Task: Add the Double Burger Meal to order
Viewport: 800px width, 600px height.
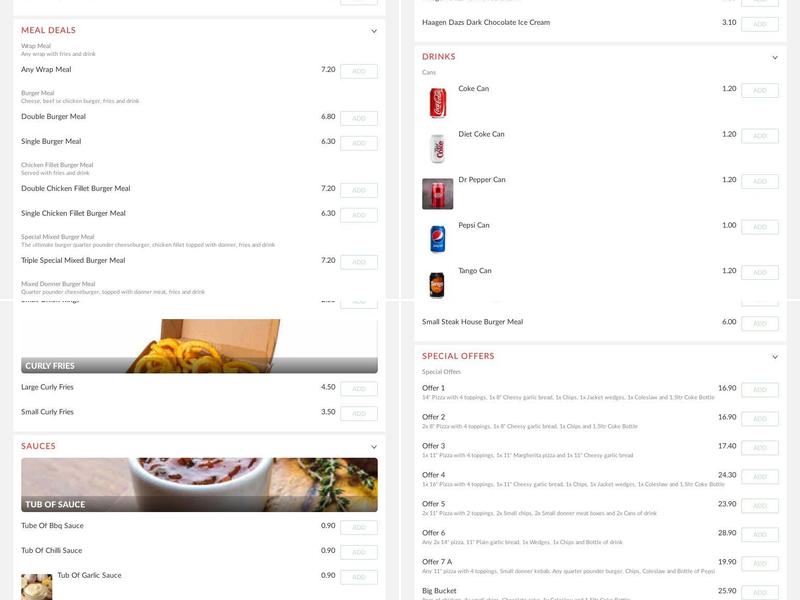Action: [x=360, y=116]
